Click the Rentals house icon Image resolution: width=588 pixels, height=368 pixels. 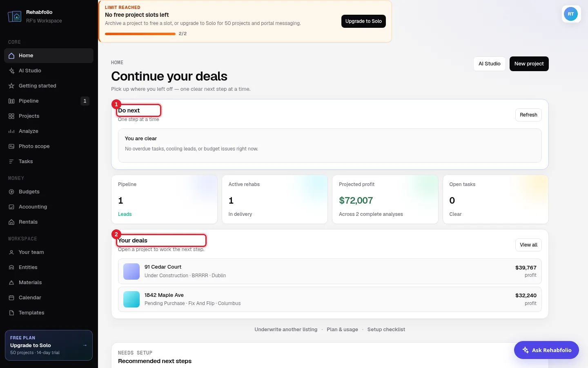tap(11, 222)
